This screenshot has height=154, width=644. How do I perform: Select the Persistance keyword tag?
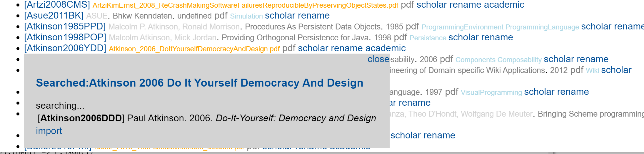coord(428,38)
